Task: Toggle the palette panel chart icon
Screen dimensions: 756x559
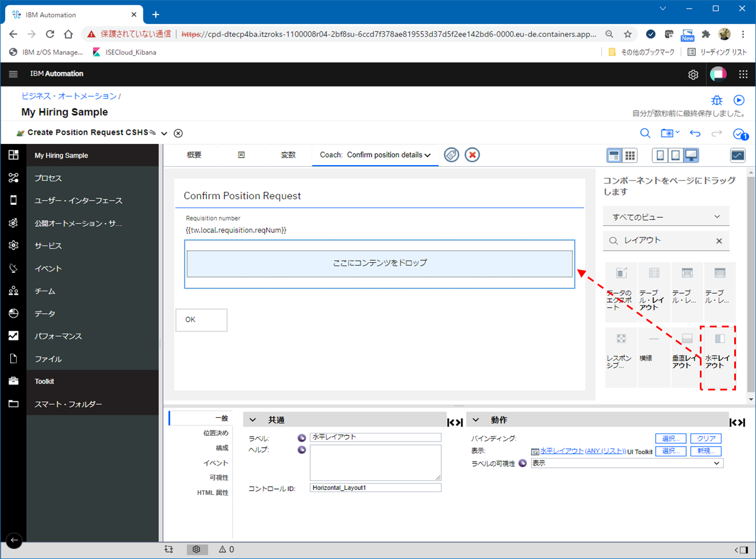Action: pyautogui.click(x=738, y=155)
